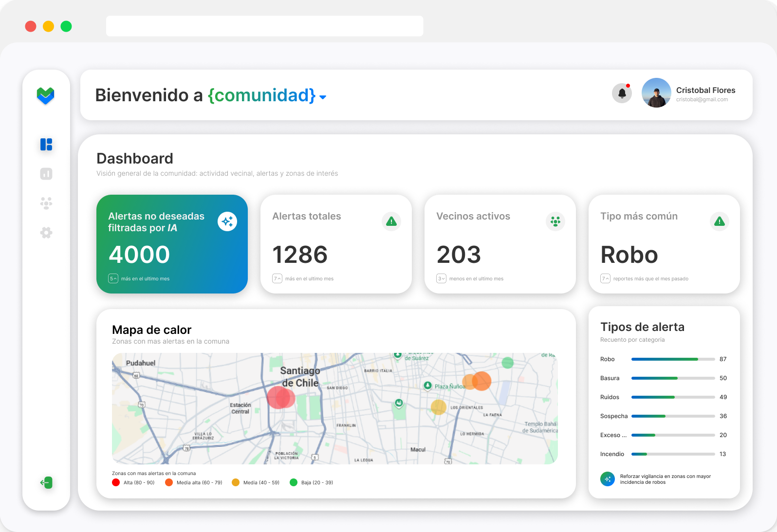Click Cristobal Flores profile avatar

coord(656,93)
